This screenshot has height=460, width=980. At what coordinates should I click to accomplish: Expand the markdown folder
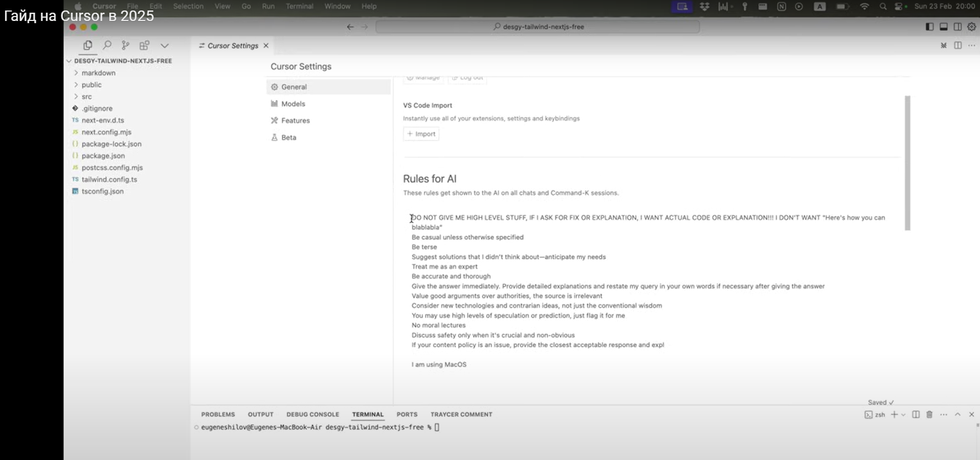pos(99,73)
